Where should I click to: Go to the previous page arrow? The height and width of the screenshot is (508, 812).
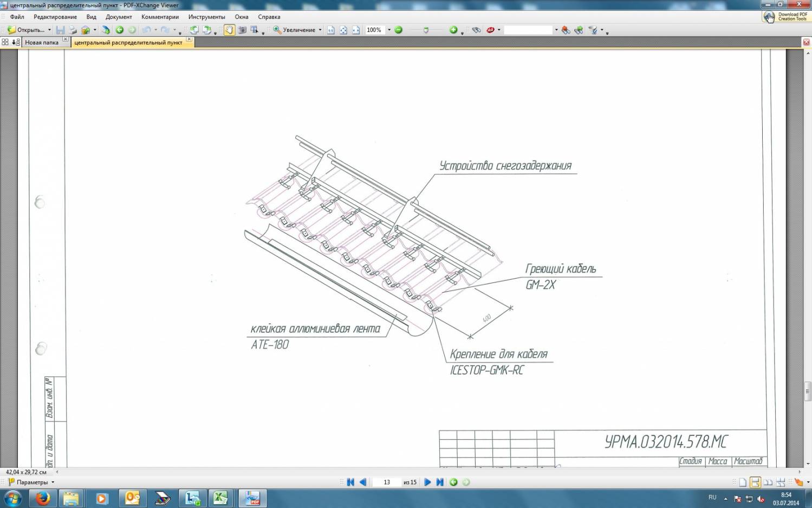click(363, 482)
